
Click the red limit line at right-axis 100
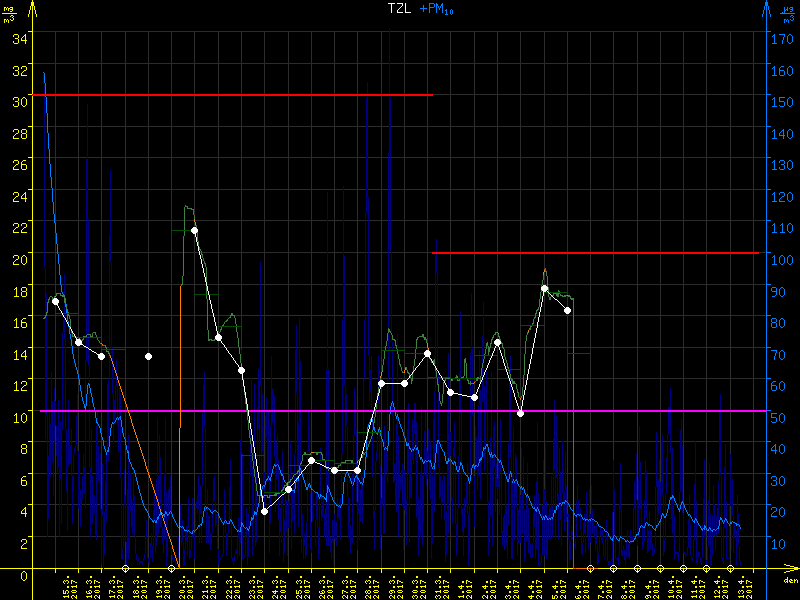click(600, 253)
